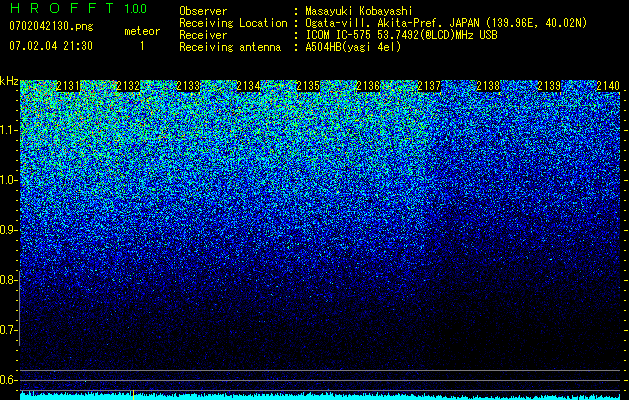This screenshot has width=629, height=400.
Task: Click the 'Receiving antenna' label
Action: pos(230,47)
